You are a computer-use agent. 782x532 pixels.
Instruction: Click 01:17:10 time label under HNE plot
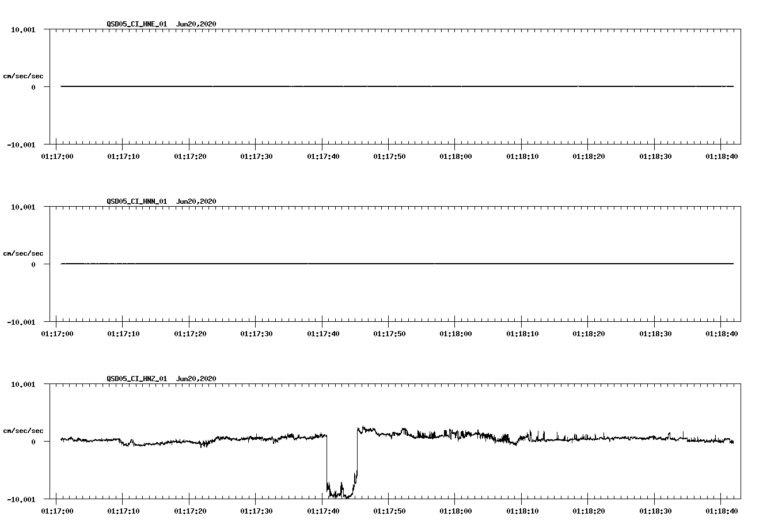[124, 157]
